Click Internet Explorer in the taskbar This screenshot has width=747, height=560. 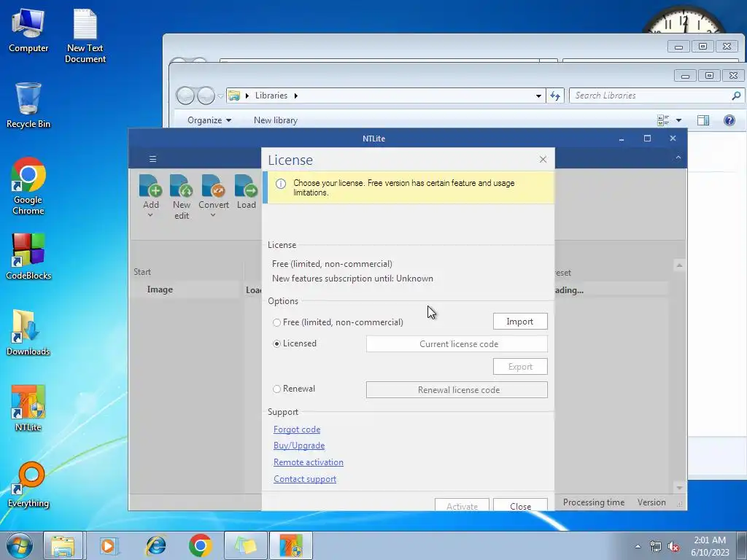coord(156,545)
